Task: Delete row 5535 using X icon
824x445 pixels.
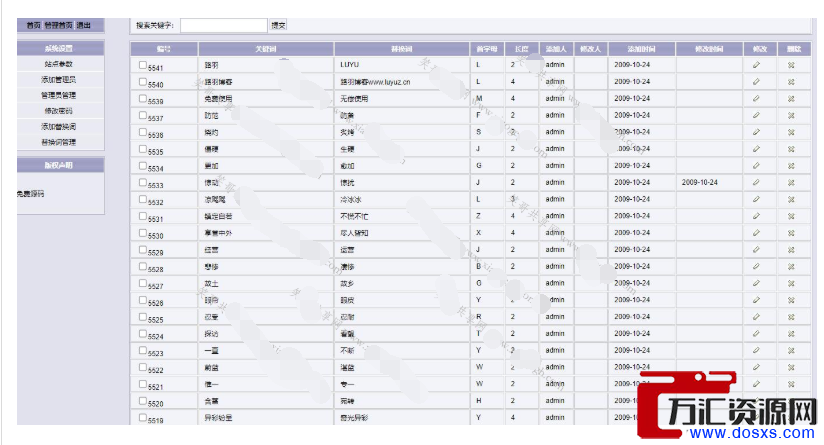Action: [791, 149]
